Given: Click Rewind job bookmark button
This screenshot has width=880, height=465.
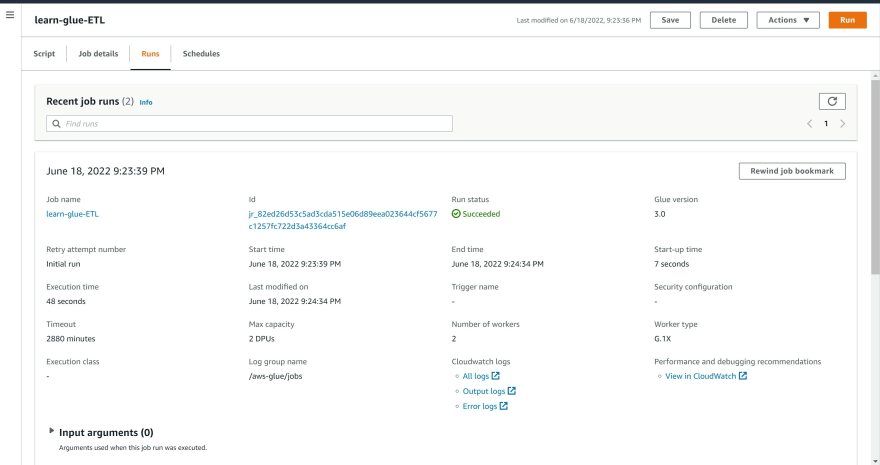Looking at the screenshot, I should click(x=792, y=171).
